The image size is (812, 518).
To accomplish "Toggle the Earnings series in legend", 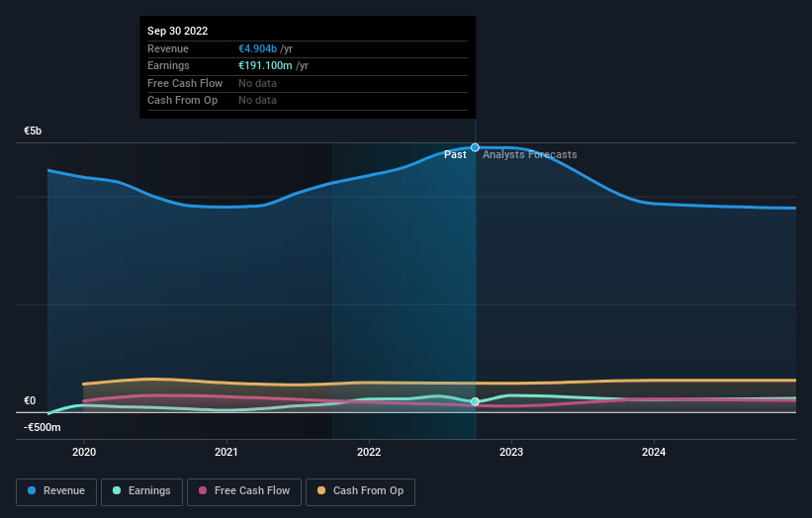I will (141, 491).
